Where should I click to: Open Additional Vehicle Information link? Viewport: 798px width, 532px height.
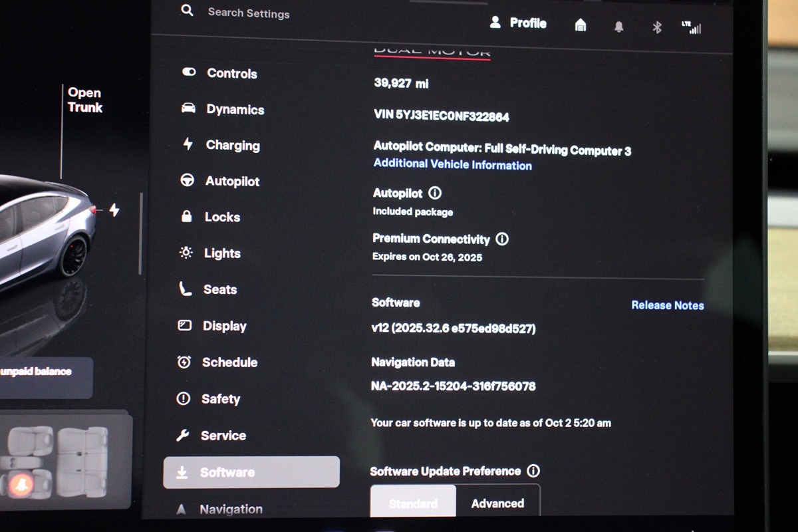click(452, 165)
